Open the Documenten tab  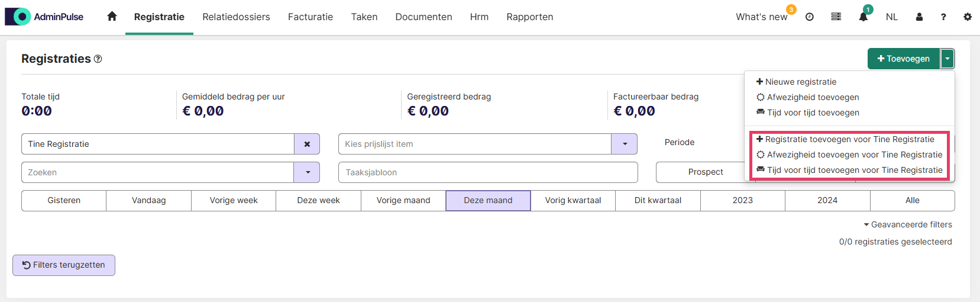point(423,17)
